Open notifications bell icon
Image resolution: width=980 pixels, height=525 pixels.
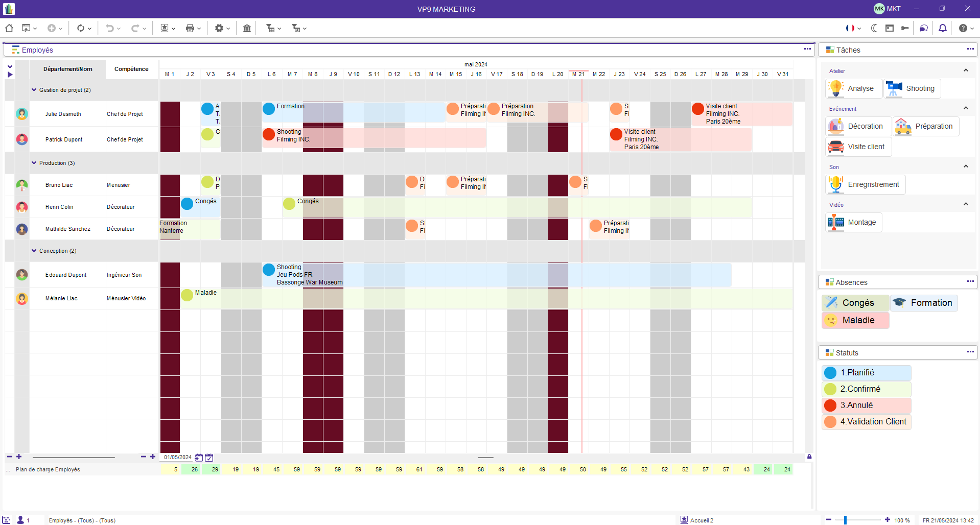click(x=943, y=29)
